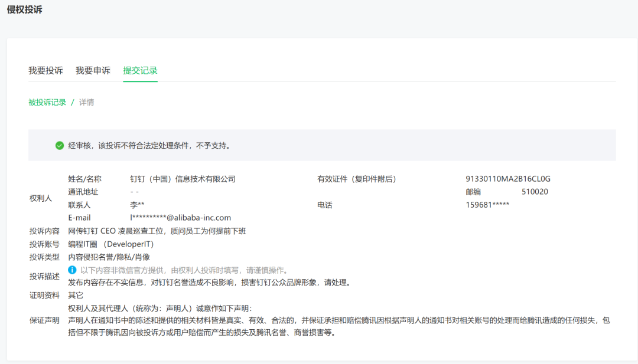This screenshot has width=638, height=364.
Task: Click the 投诉类型 label
Action: 44,257
